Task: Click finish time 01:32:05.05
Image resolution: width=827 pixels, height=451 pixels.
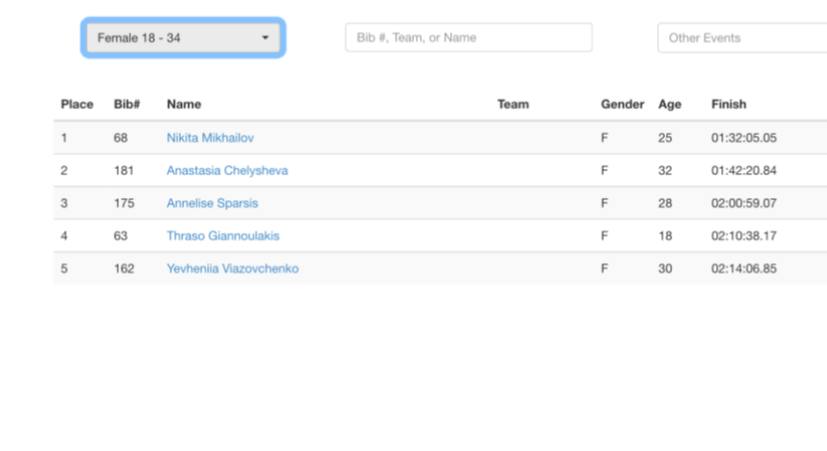Action: pyautogui.click(x=743, y=137)
